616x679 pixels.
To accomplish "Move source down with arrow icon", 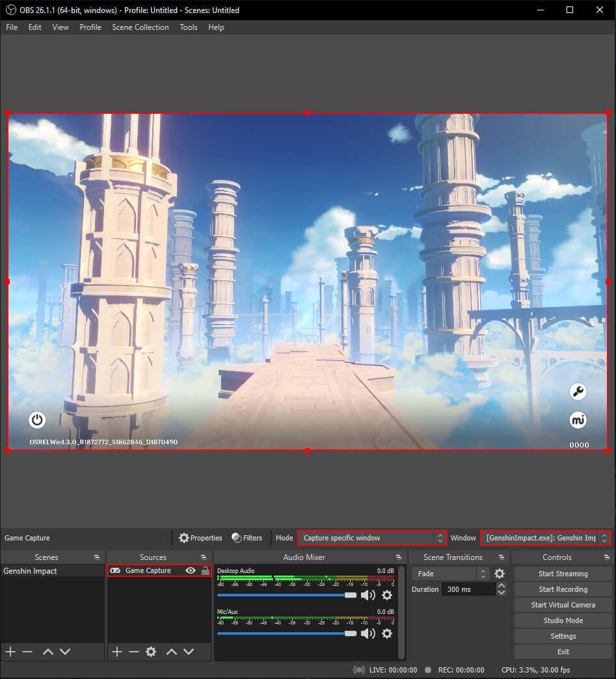I will [189, 652].
